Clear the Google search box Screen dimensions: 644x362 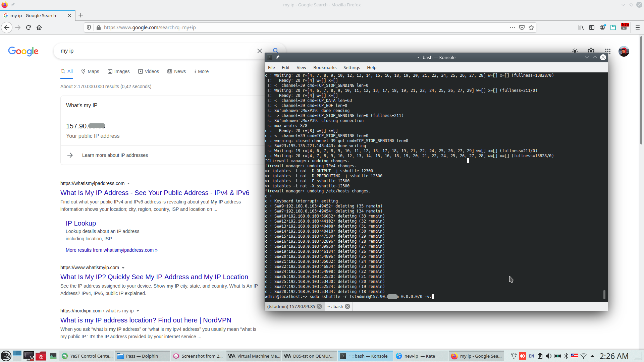click(259, 51)
